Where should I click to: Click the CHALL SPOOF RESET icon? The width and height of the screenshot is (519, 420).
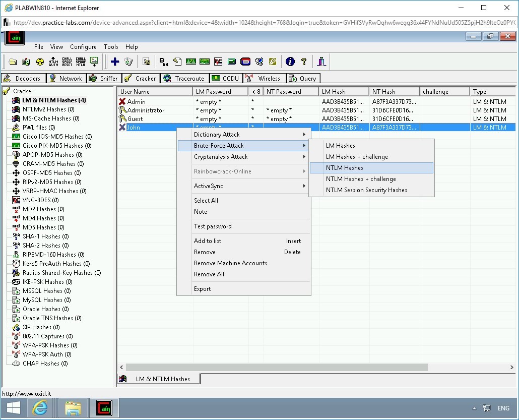click(67, 62)
